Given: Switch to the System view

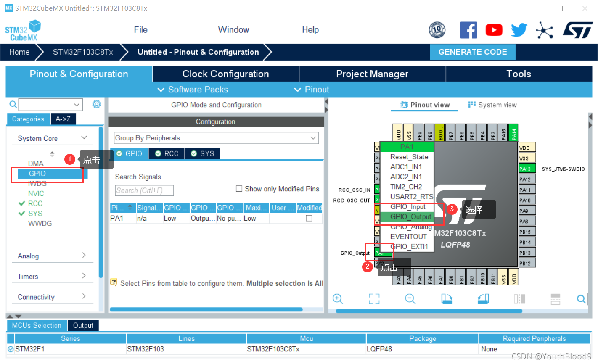Looking at the screenshot, I should (x=492, y=105).
